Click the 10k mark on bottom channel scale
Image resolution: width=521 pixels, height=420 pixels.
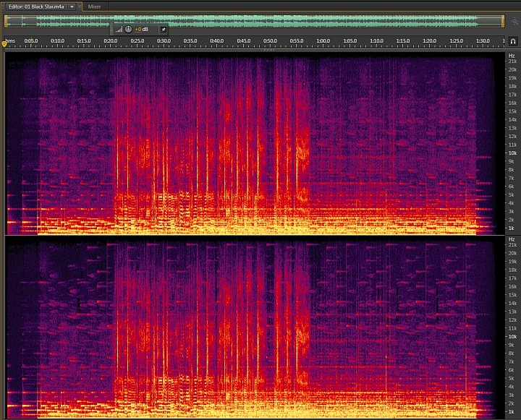click(x=512, y=337)
